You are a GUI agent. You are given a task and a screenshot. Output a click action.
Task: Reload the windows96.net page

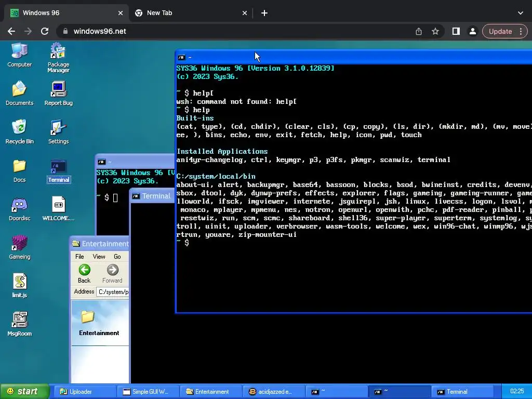click(x=45, y=31)
